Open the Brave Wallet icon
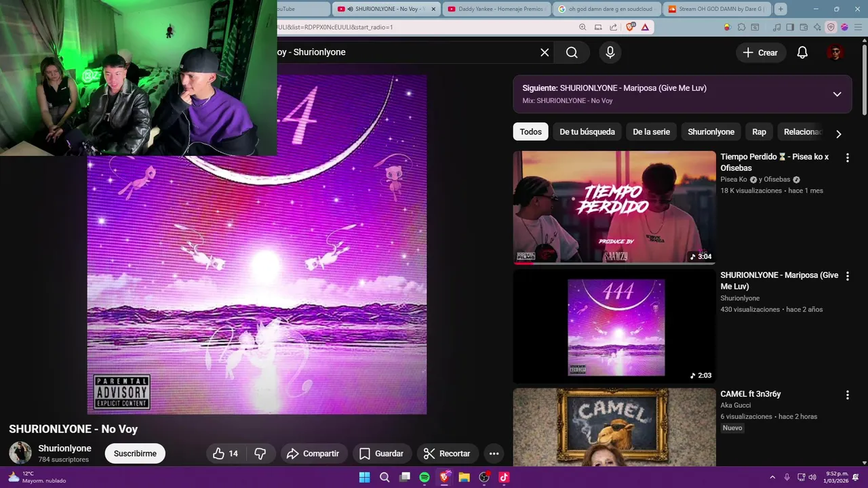 pos(804,27)
